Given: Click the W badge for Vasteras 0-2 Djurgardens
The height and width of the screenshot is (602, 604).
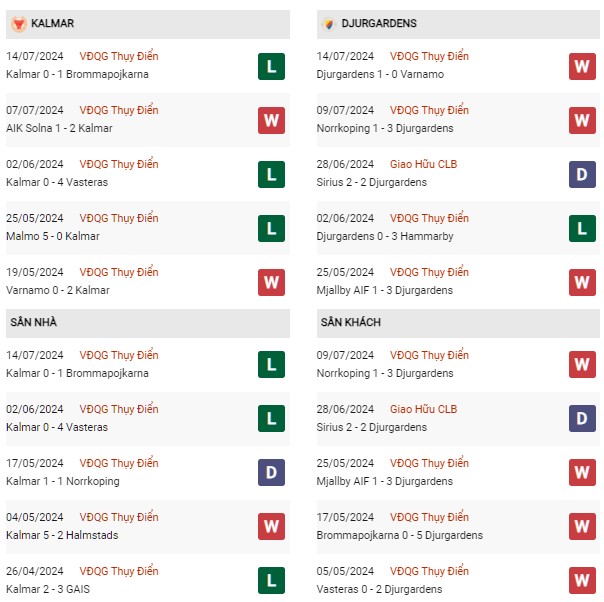Looking at the screenshot, I should pos(582,581).
